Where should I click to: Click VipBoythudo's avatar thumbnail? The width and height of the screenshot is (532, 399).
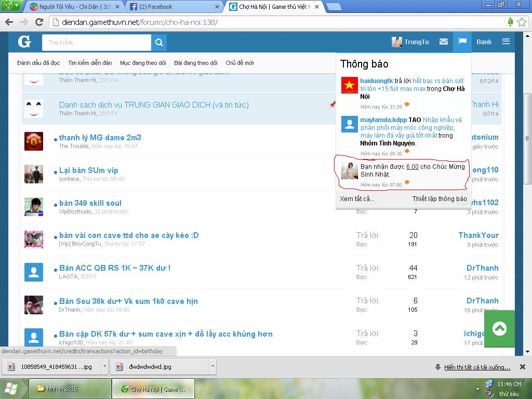point(34,207)
